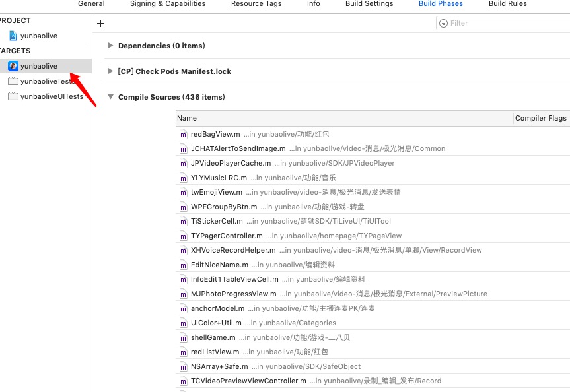Image resolution: width=570 pixels, height=392 pixels.
Task: Click the filter icon in the search field
Action: [x=443, y=23]
